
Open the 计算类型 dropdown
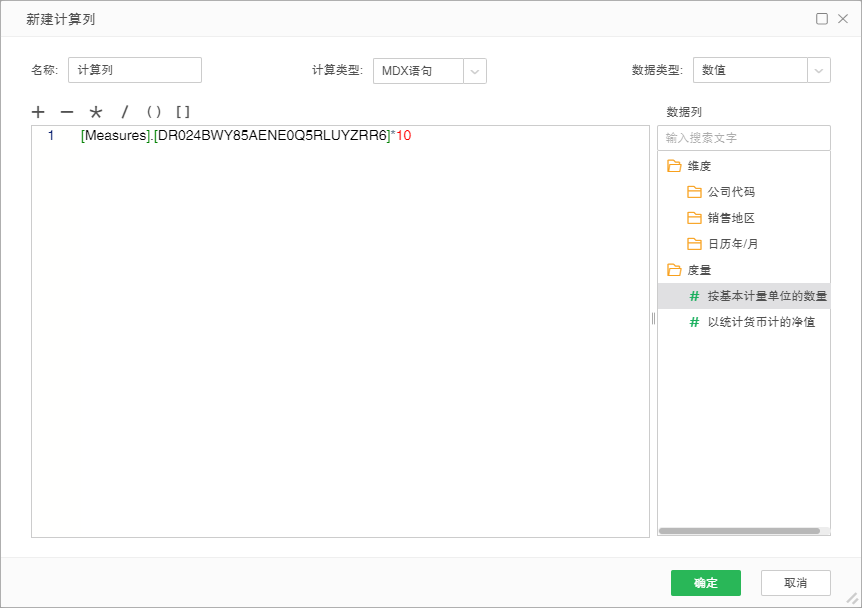tap(475, 70)
